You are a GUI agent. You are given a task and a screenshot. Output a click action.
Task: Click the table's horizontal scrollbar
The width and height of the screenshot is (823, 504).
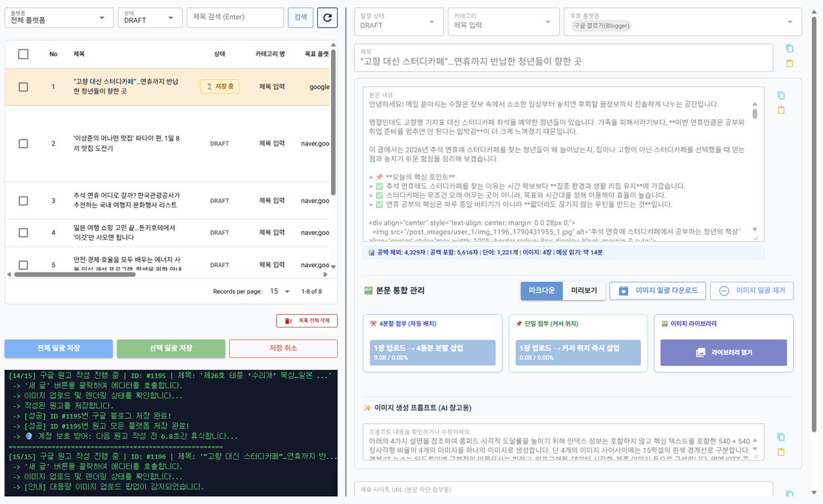tap(74, 274)
